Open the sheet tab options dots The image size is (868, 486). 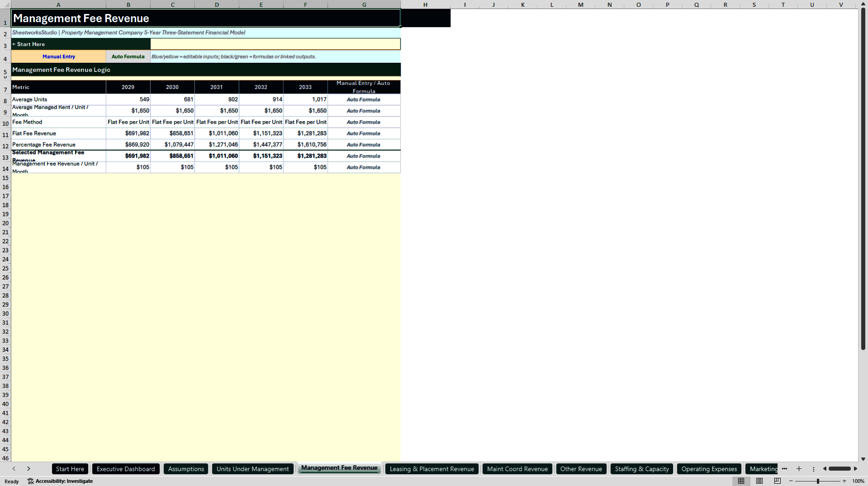click(x=813, y=469)
